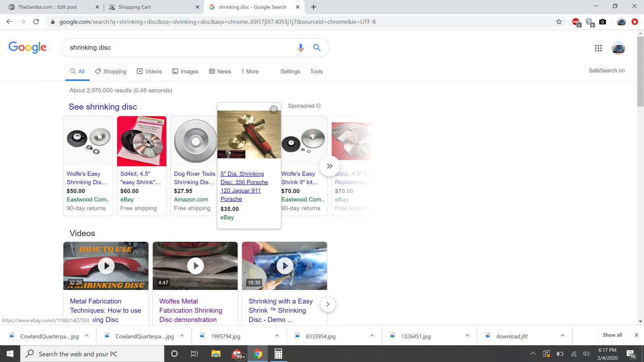Open search Tools
The image size is (644, 362).
point(316,72)
